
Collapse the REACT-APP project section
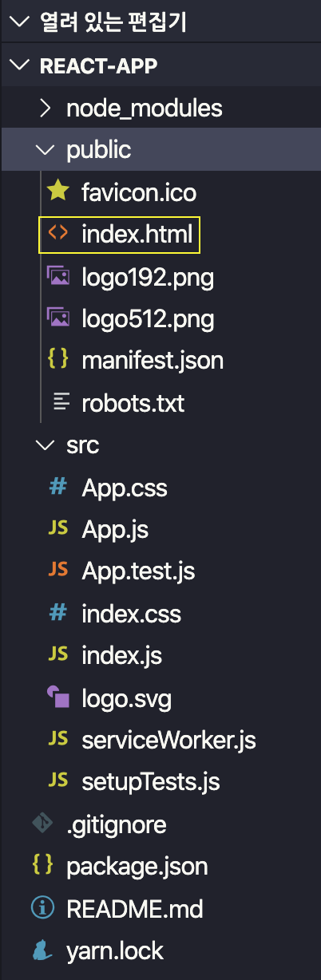[x=18, y=65]
